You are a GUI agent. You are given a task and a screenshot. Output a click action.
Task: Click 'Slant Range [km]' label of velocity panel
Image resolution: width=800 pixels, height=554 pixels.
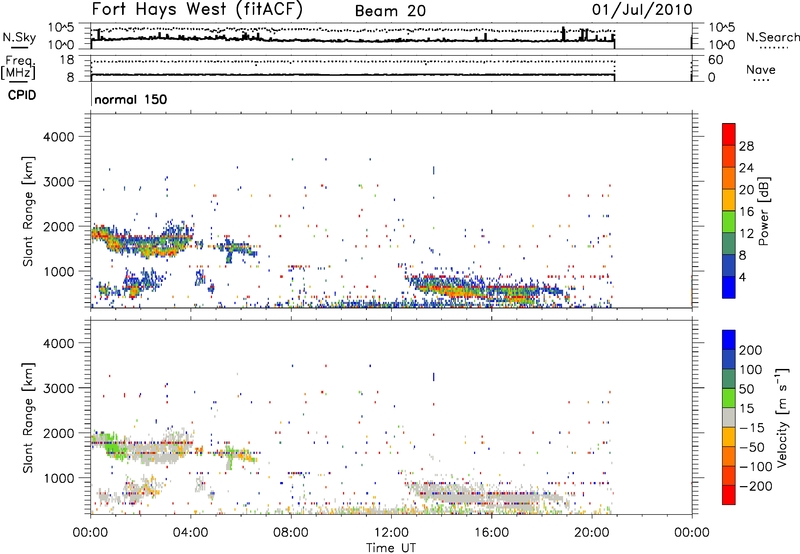(x=28, y=418)
